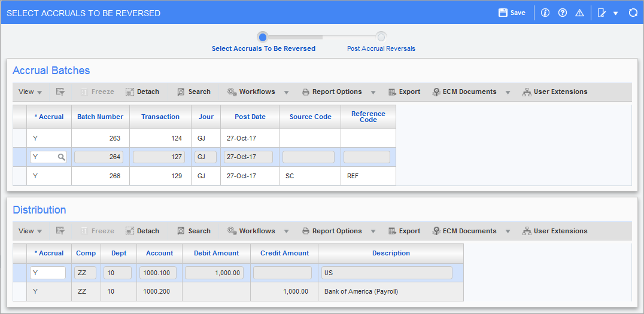Expand Workflows dropdown arrow in Distribution
This screenshot has height=314, width=644.
click(x=286, y=231)
